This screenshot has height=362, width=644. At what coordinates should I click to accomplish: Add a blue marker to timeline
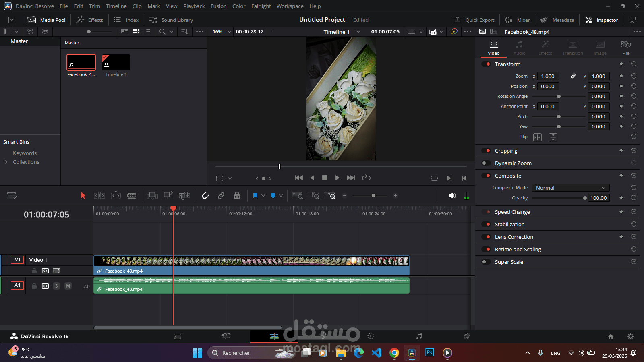(x=273, y=196)
